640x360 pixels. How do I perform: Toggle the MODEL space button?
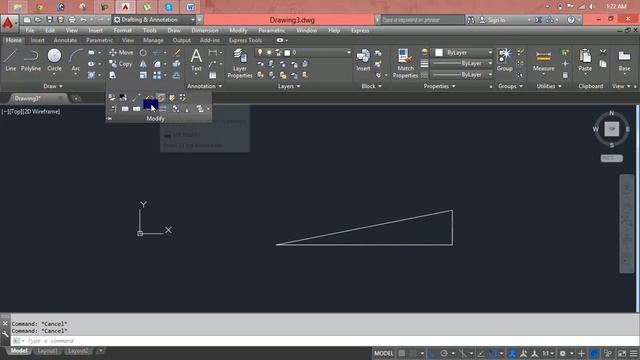click(384, 353)
